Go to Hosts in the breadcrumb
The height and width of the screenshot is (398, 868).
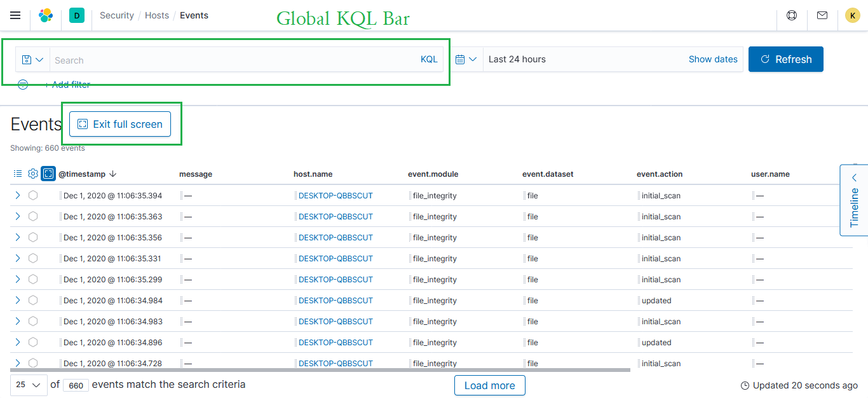(x=156, y=15)
